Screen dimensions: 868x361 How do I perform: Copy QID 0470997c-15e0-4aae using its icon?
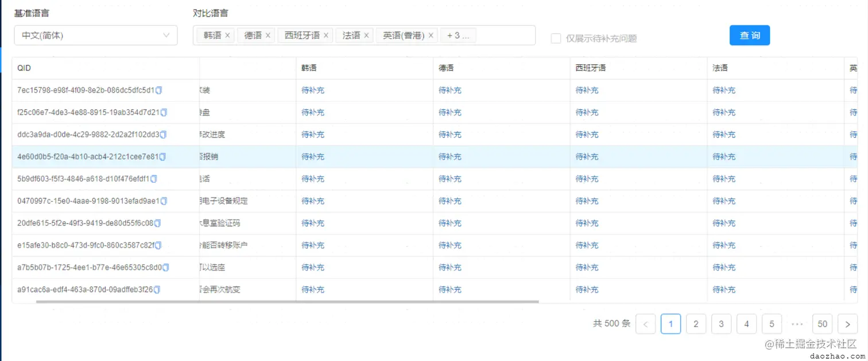click(x=164, y=201)
